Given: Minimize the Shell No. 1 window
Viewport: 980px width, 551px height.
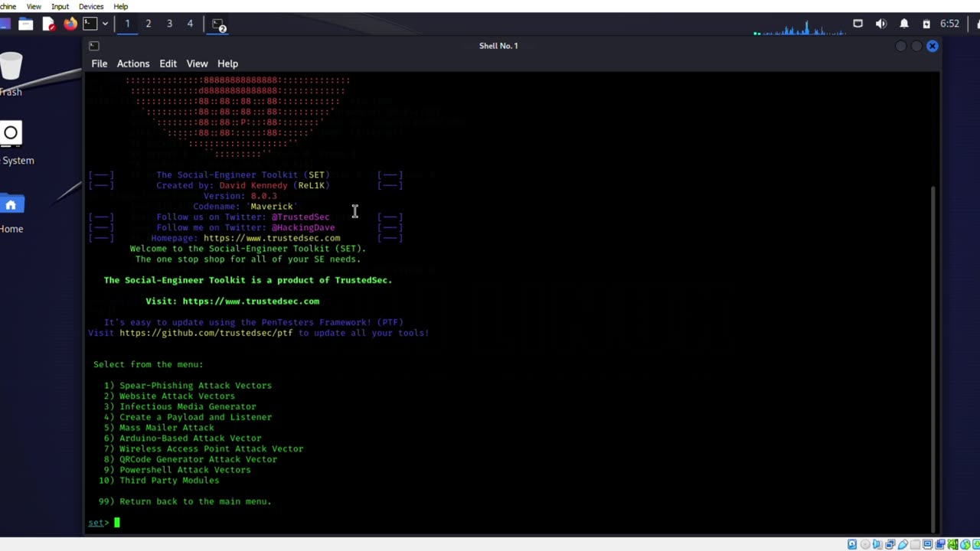Looking at the screenshot, I should 901,46.
